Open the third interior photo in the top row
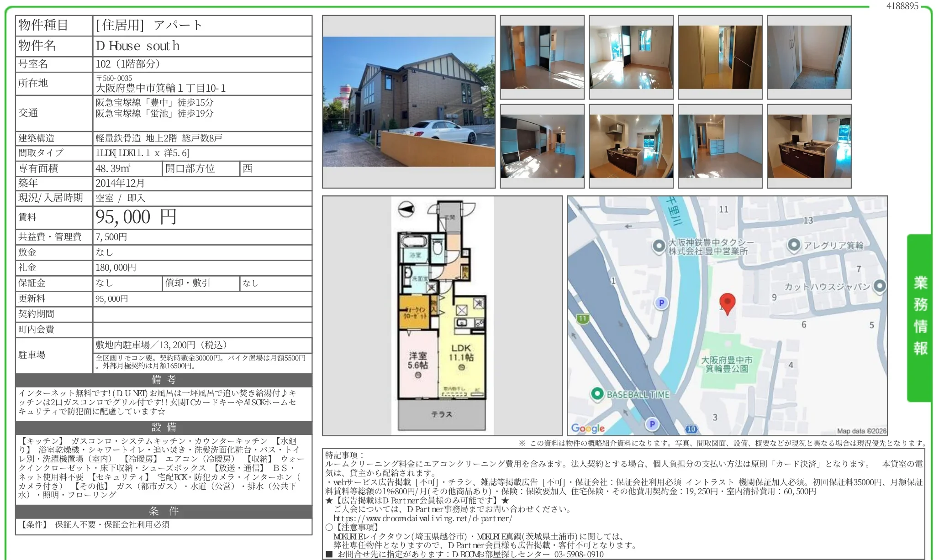Screen dimensions: 939x560 (720, 57)
